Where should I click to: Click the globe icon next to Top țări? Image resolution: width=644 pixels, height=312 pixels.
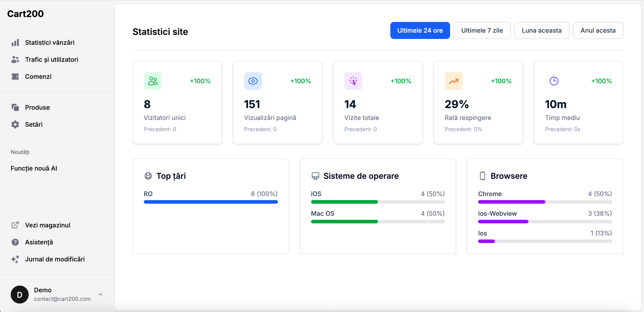[148, 176]
